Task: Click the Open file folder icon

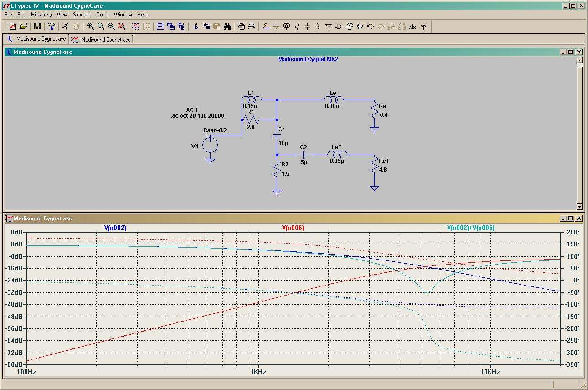Action: [x=23, y=26]
